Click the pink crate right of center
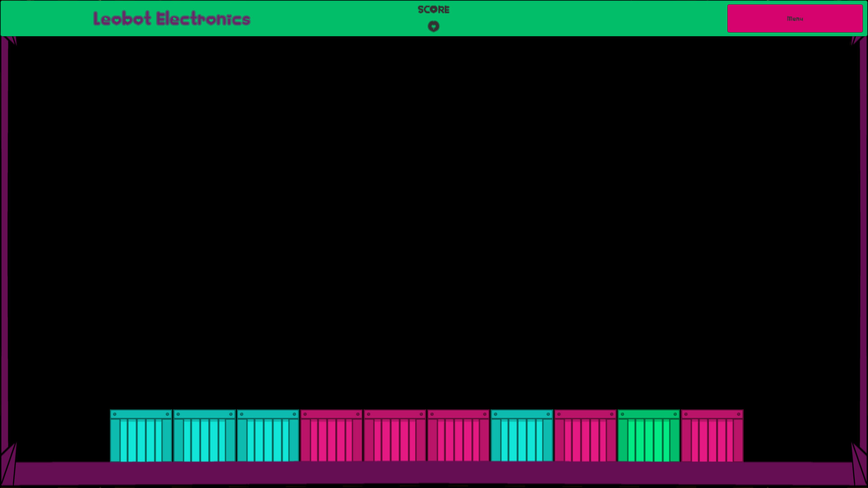Image resolution: width=868 pixels, height=488 pixels. click(458, 436)
